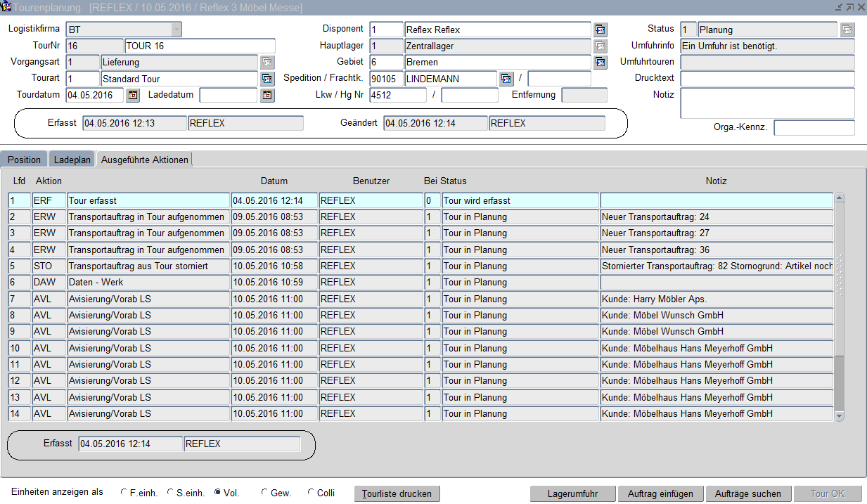Click the Auftrag einfügen button
The width and height of the screenshot is (867, 504).
point(660,493)
